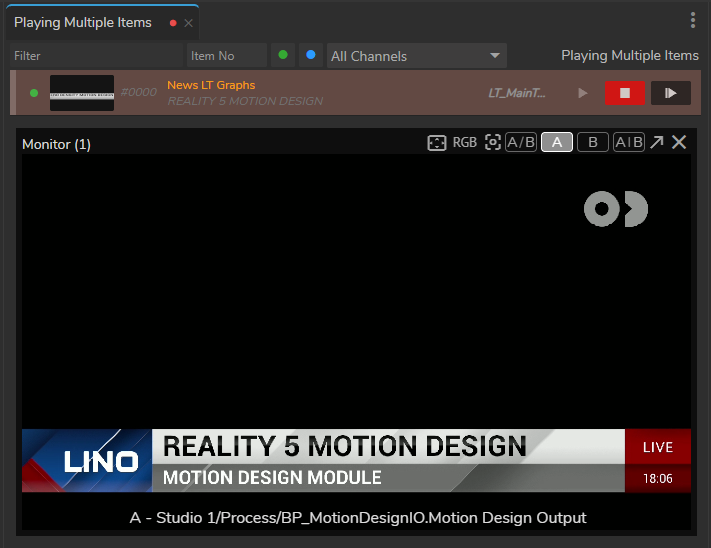The height and width of the screenshot is (548, 711).
Task: Click the small gray play arrow icon
Action: point(583,93)
